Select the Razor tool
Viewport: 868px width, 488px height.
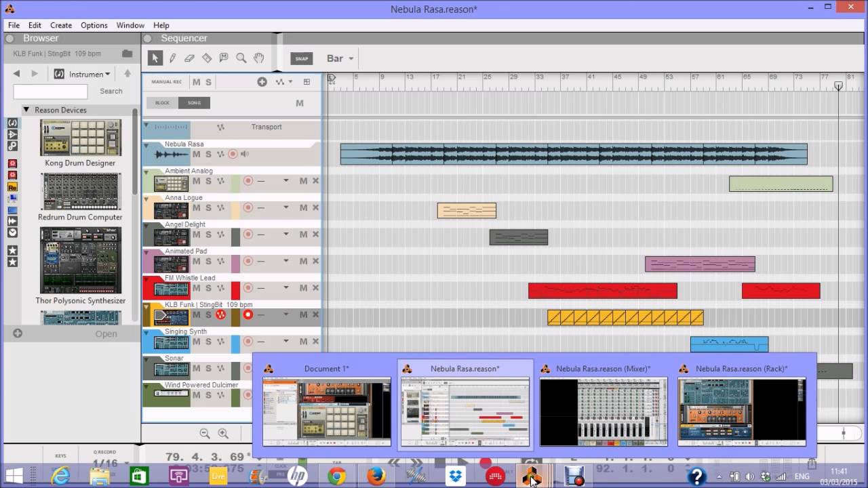[x=207, y=58]
